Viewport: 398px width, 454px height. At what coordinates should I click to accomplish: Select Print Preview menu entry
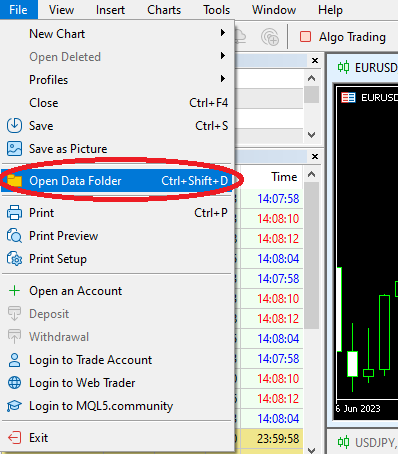117,236
